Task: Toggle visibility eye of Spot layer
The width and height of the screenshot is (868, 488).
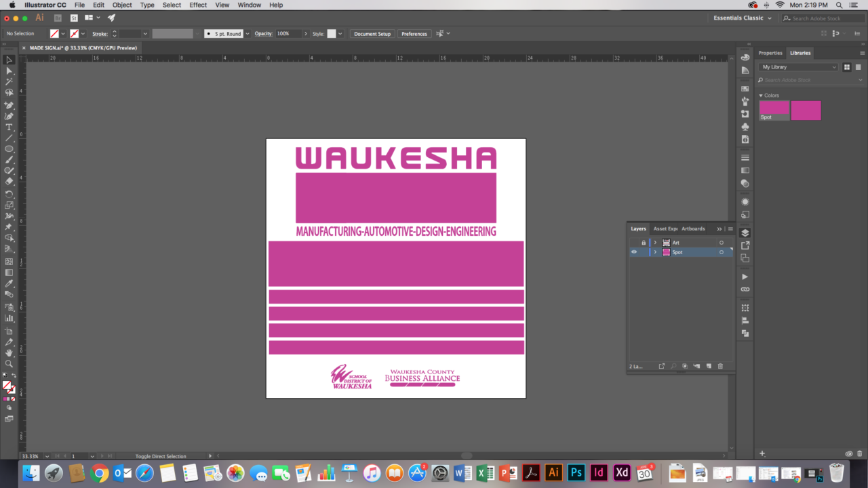Action: pos(634,252)
